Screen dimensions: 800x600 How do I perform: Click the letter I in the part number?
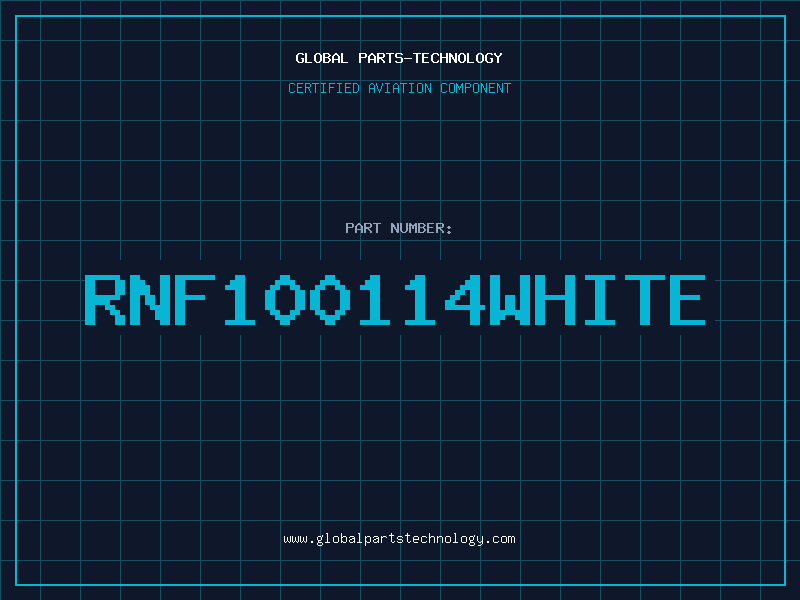tap(596, 300)
